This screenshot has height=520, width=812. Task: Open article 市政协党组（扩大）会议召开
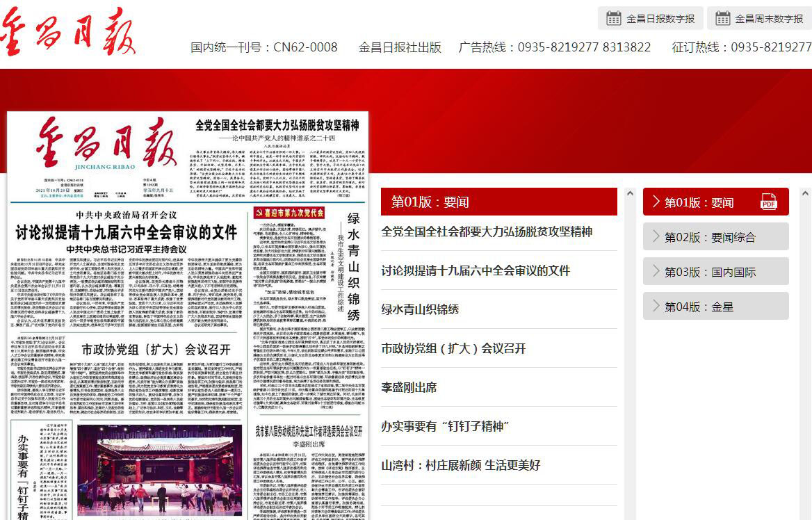coord(453,348)
